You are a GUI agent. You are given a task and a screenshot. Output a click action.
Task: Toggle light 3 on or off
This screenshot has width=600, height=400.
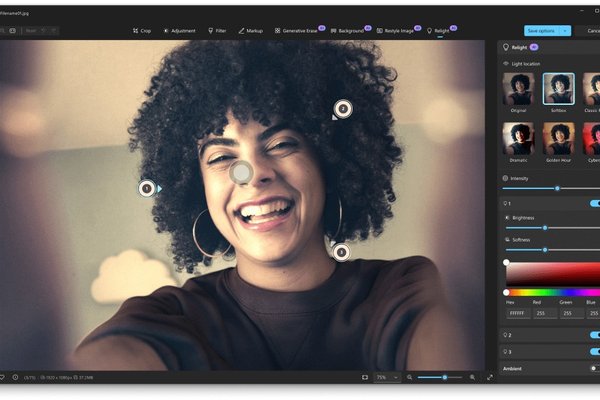[595, 351]
